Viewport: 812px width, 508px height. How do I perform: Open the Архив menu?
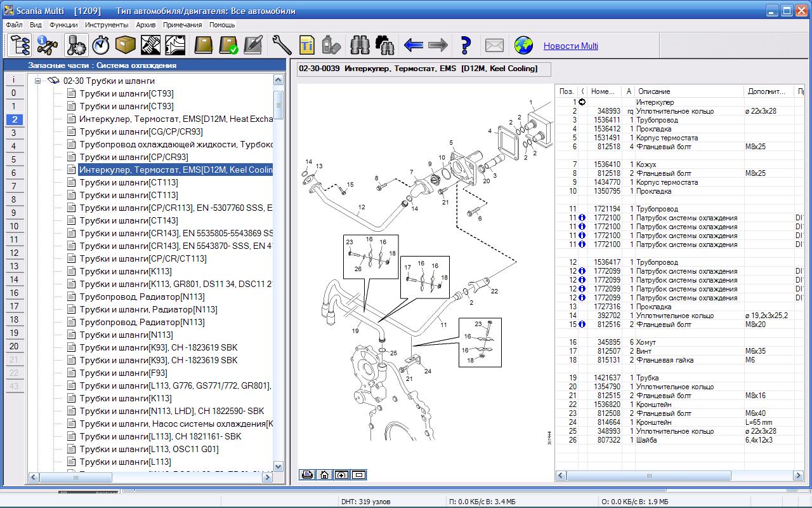(x=146, y=25)
